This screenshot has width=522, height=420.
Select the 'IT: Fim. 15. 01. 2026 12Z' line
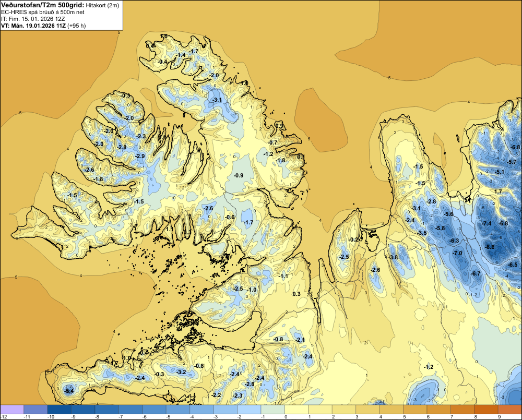(33, 19)
